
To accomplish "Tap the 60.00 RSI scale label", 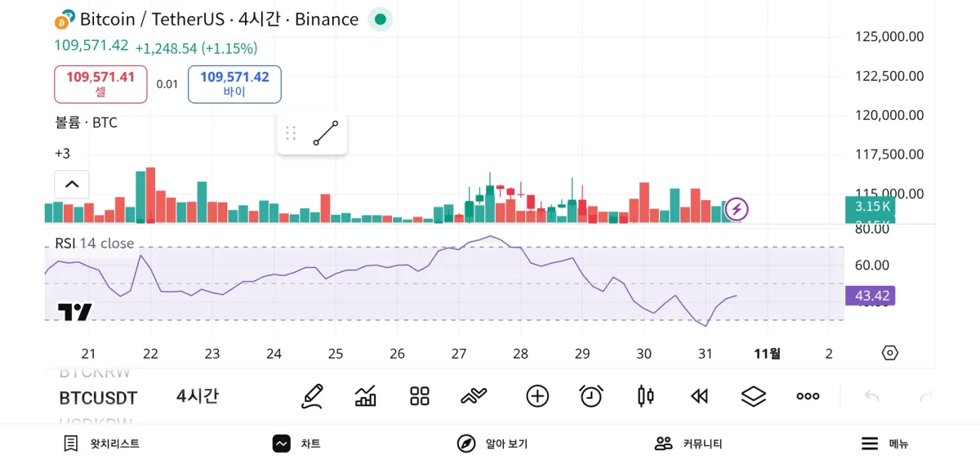I will tap(871, 265).
